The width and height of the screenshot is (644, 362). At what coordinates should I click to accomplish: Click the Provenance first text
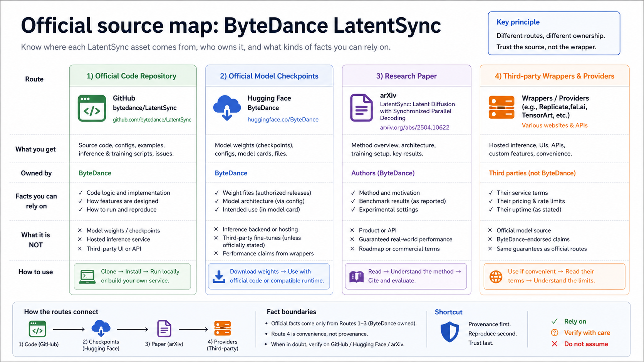click(x=490, y=324)
